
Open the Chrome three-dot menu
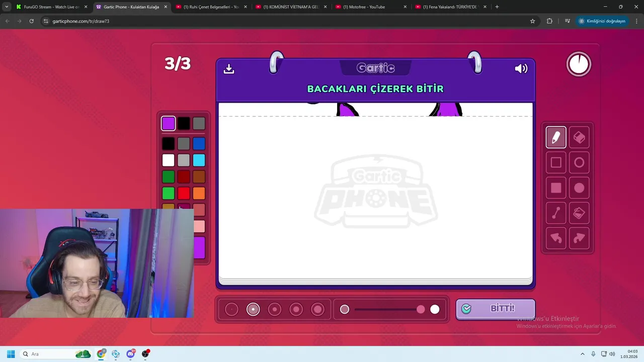637,21
